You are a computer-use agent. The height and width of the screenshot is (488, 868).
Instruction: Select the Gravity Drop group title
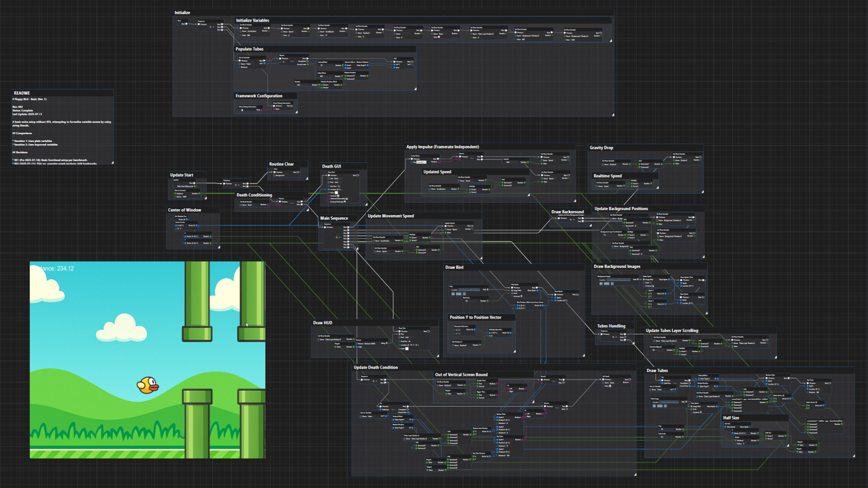point(602,148)
